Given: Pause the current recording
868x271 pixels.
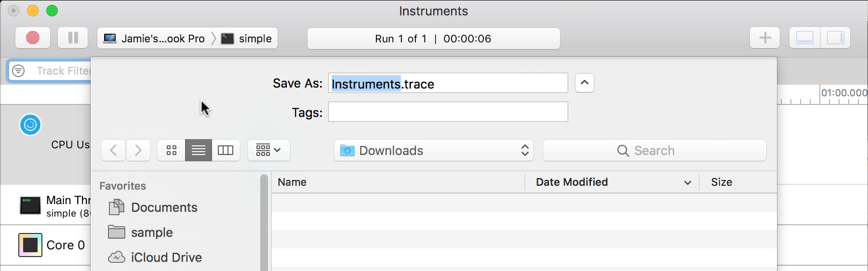Looking at the screenshot, I should pyautogui.click(x=73, y=38).
